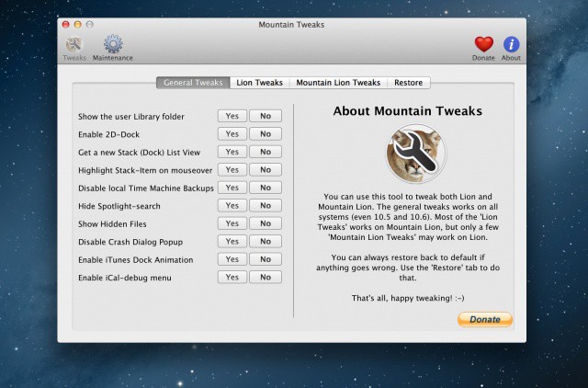
Task: Select No for Enable 2D-Dock
Action: (x=266, y=134)
